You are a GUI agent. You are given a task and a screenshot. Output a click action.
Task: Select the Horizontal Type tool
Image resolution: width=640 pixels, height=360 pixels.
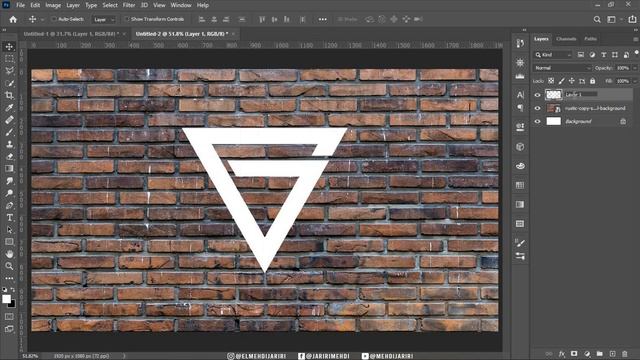[x=9, y=218]
